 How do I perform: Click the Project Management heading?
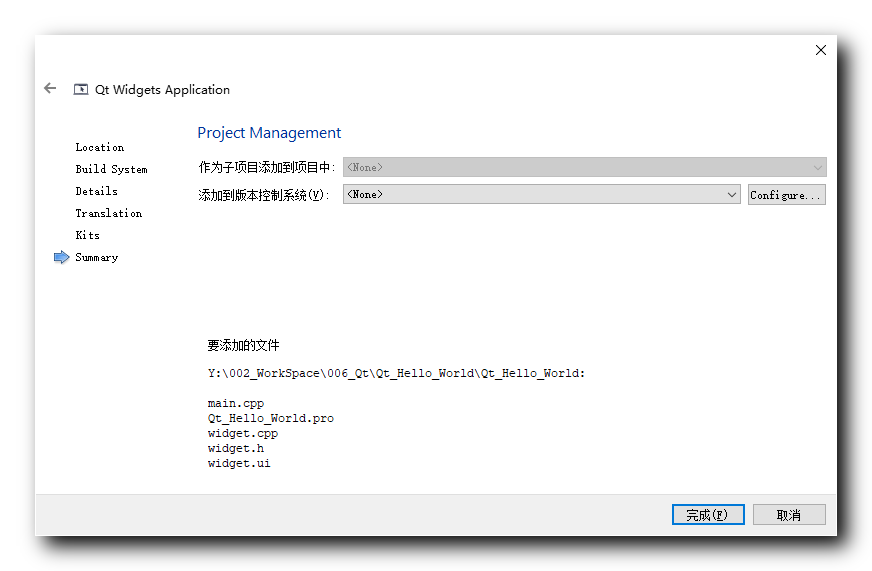269,133
